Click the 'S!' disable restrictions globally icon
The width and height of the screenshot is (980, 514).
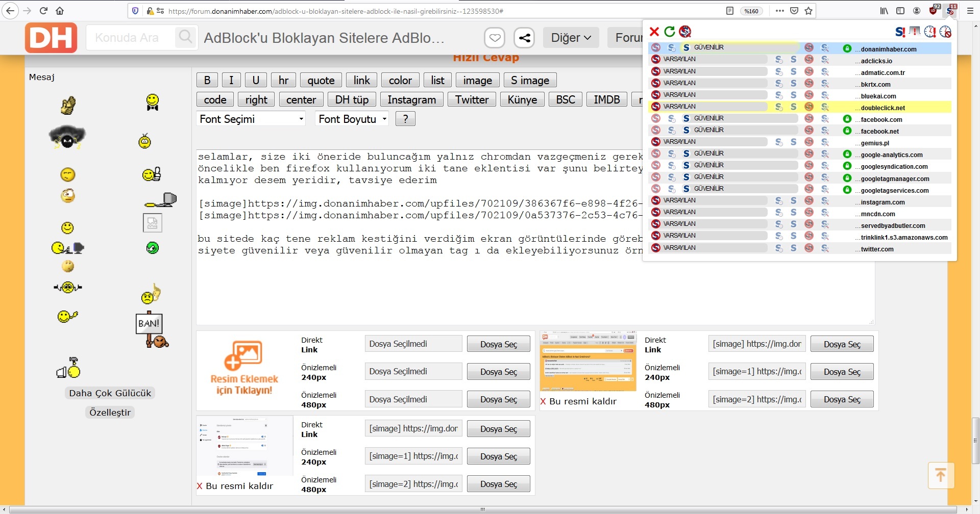[900, 32]
